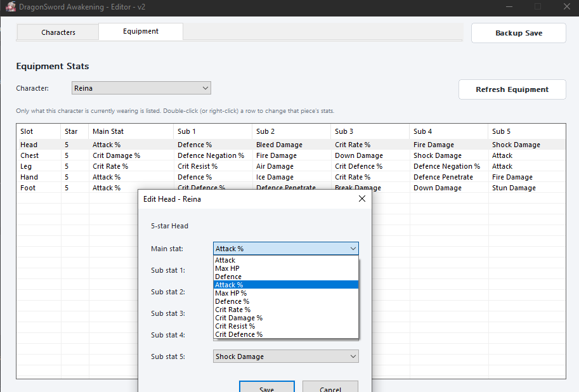Select the Foot row in equipment table

tap(291, 188)
